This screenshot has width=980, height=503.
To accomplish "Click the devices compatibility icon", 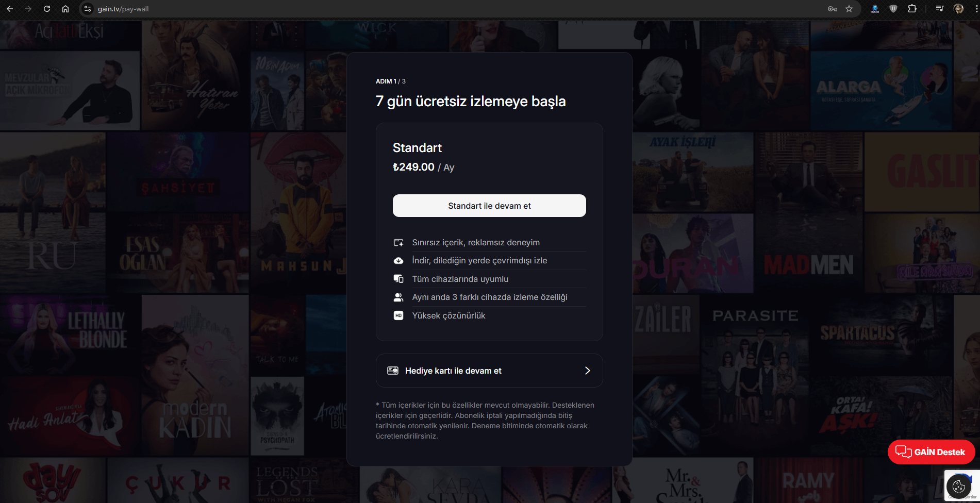I will click(398, 279).
